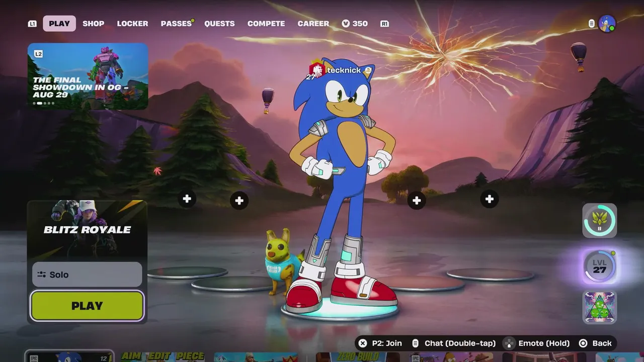
Task: Click the touchpad icon next to Chat
Action: [416, 343]
